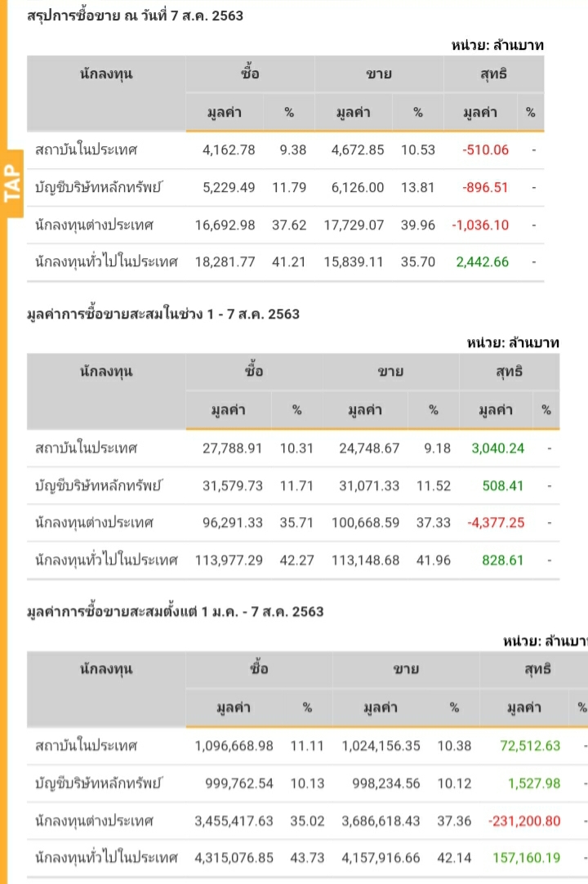Click the foreign investor net value -1,036.10

480,225
